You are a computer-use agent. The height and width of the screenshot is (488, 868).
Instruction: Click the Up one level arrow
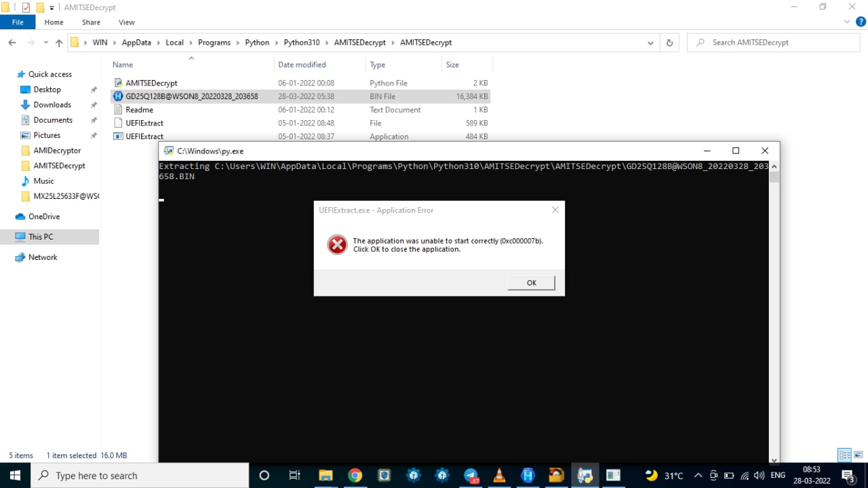coord(59,42)
